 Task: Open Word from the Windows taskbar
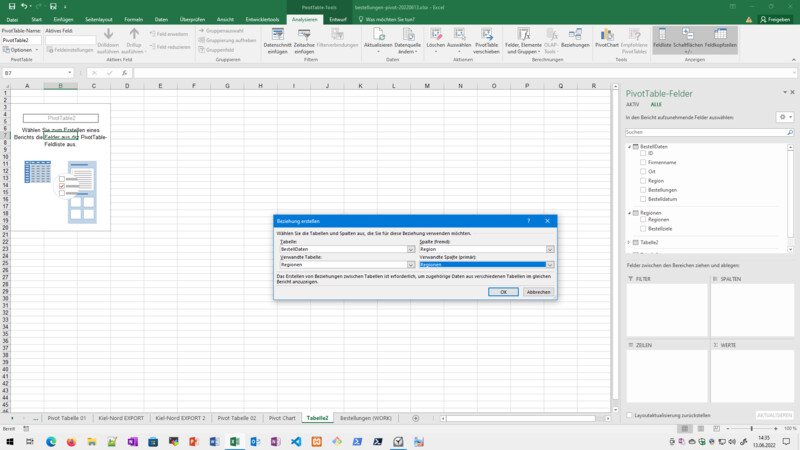click(214, 441)
